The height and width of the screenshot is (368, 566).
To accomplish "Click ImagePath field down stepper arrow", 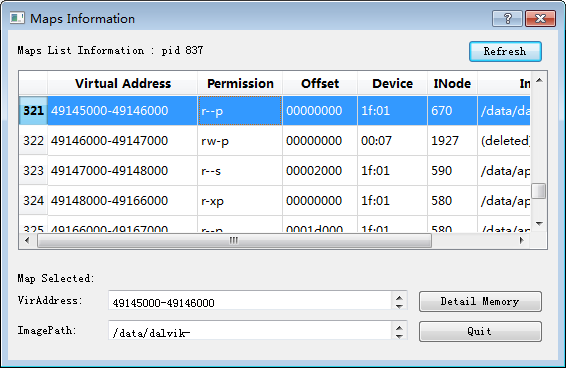I will tap(399, 336).
